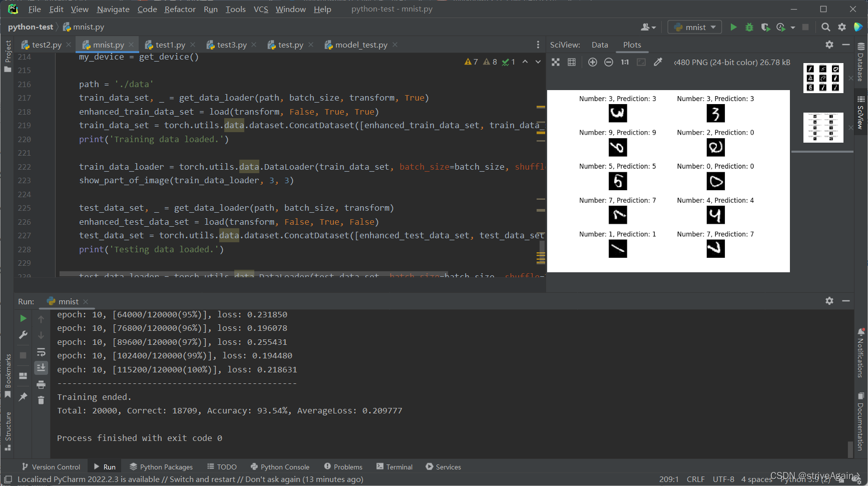This screenshot has height=486, width=868.
Task: Toggle the Bookmarks side panel
Action: tap(8, 375)
